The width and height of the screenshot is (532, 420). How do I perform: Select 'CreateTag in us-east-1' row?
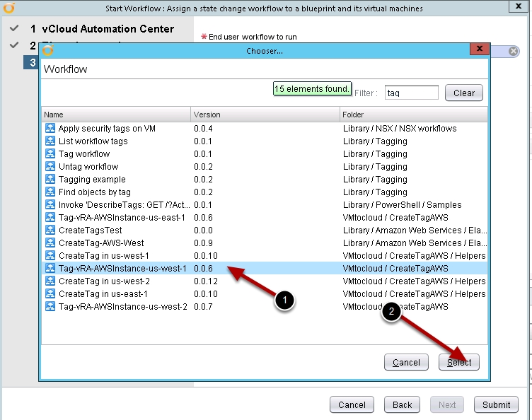tap(265, 293)
